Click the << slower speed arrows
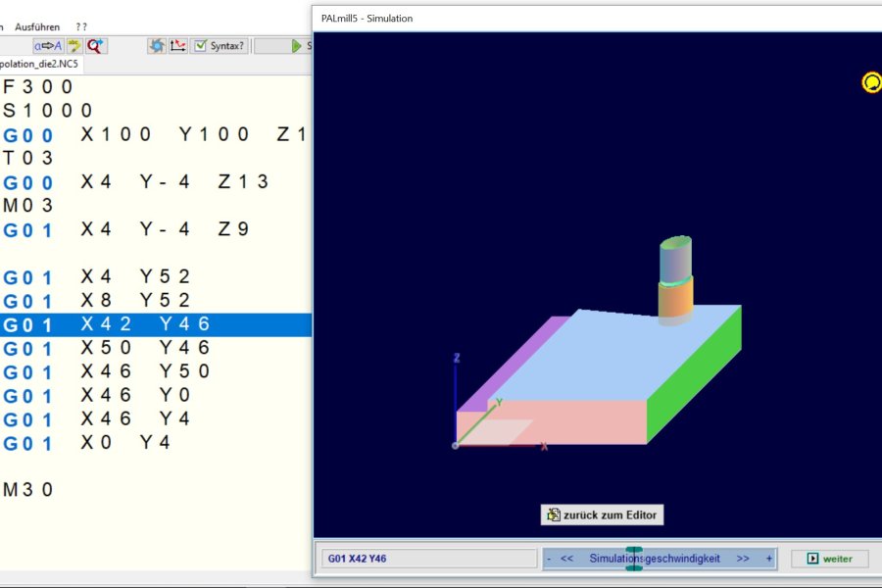 (566, 559)
